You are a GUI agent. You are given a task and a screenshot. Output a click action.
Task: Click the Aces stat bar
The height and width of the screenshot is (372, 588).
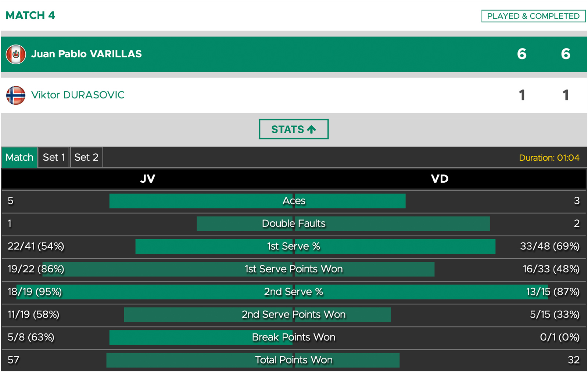point(257,201)
